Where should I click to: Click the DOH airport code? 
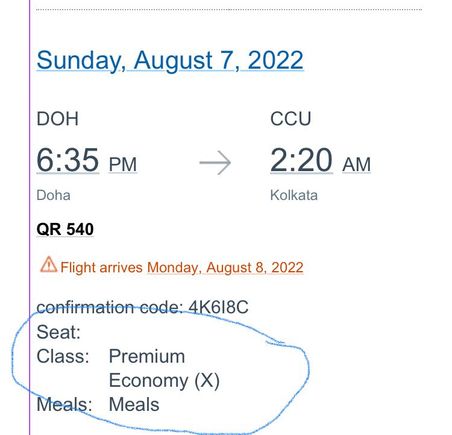57,119
